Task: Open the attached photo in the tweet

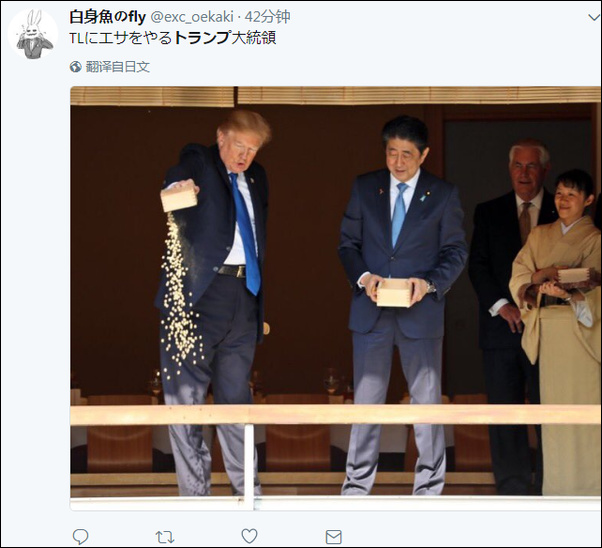Action: point(335,298)
